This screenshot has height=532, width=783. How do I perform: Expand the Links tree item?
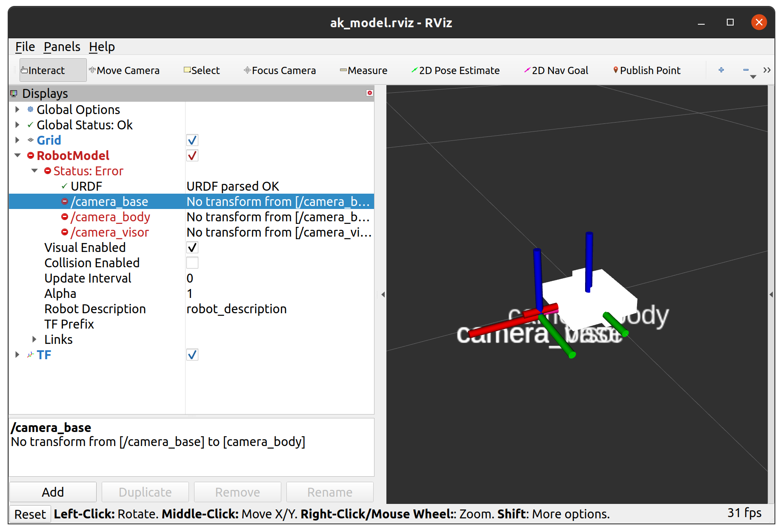click(x=34, y=339)
